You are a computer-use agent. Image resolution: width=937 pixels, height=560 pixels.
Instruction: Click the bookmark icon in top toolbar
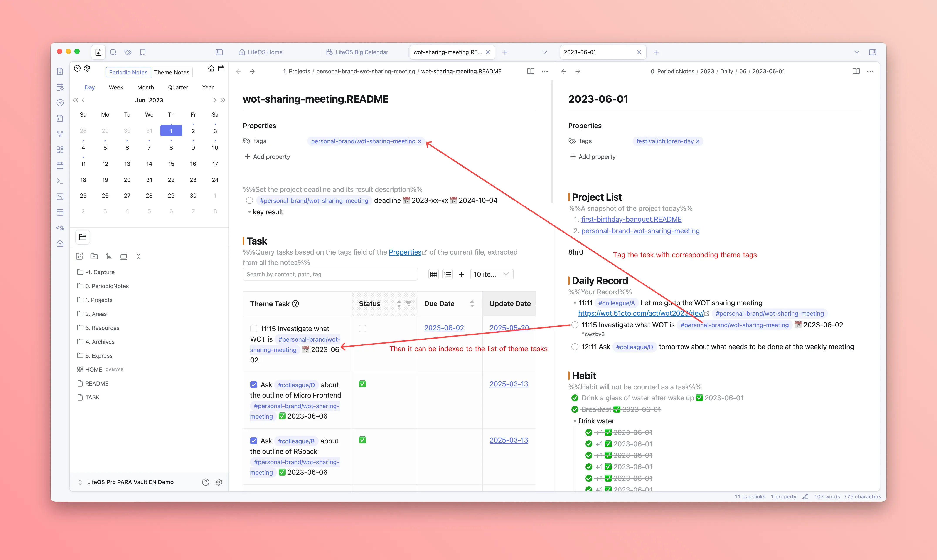coord(143,52)
